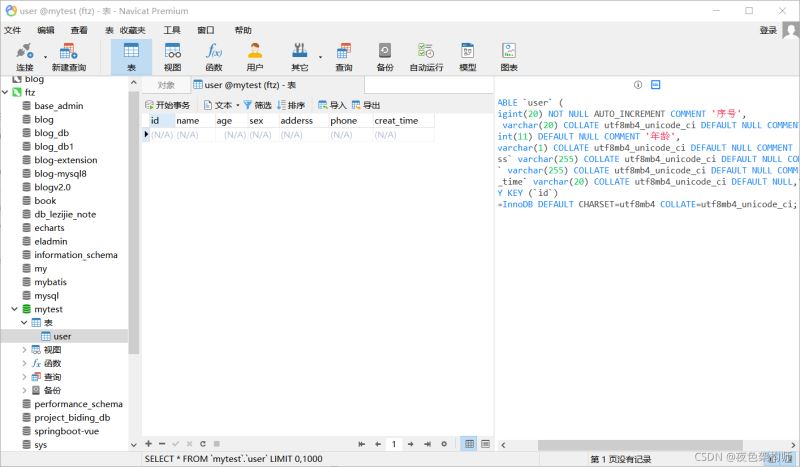Click the New Query (新建查询) icon
Viewport: 800px width, 467px height.
[x=68, y=57]
